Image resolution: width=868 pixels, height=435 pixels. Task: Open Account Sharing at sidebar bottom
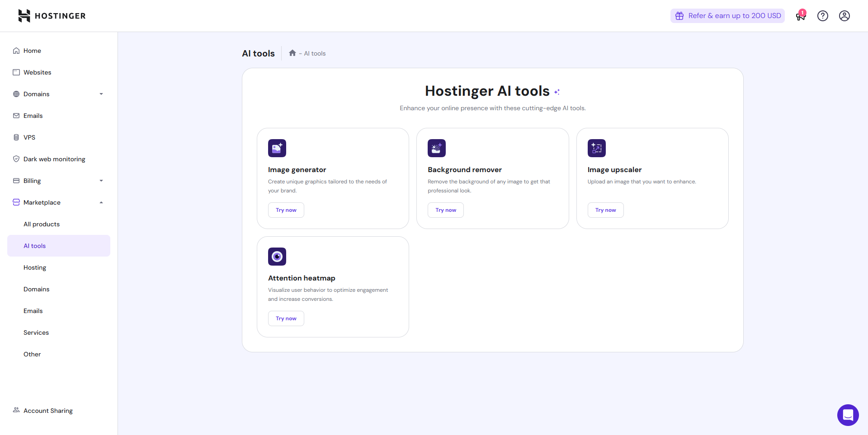tap(59, 411)
